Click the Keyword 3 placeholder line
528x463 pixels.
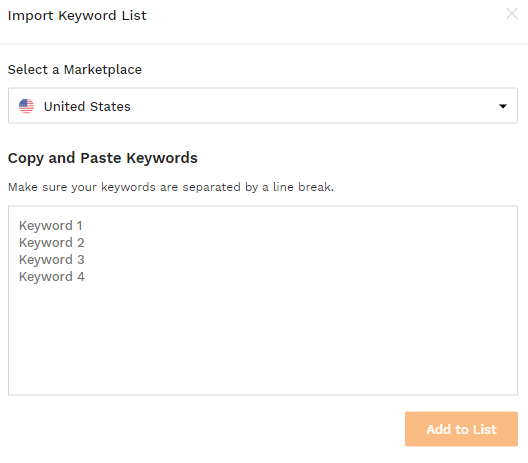(x=52, y=260)
